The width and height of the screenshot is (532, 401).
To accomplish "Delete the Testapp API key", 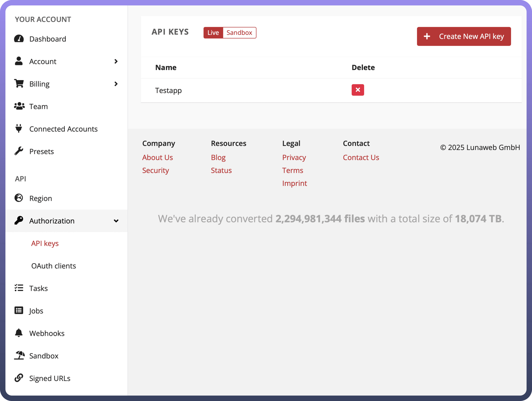I will 358,90.
